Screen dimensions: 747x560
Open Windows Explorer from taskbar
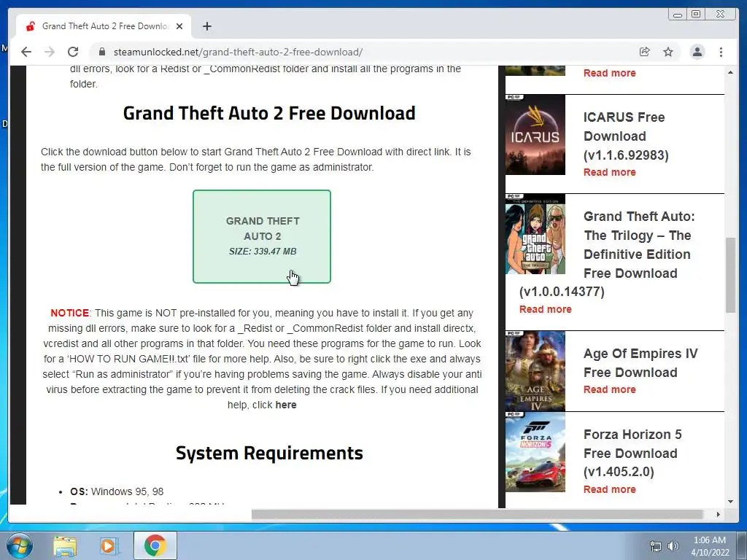point(65,545)
